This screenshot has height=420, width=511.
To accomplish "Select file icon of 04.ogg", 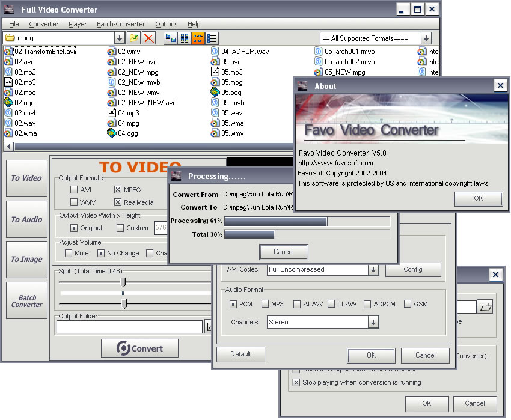I will 112,133.
